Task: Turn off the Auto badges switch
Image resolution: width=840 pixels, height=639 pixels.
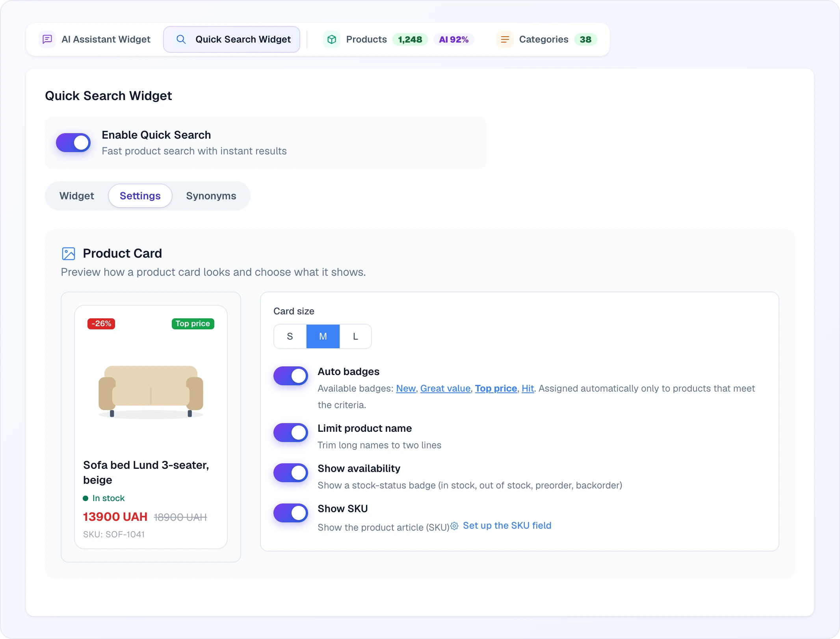Action: coord(291,376)
